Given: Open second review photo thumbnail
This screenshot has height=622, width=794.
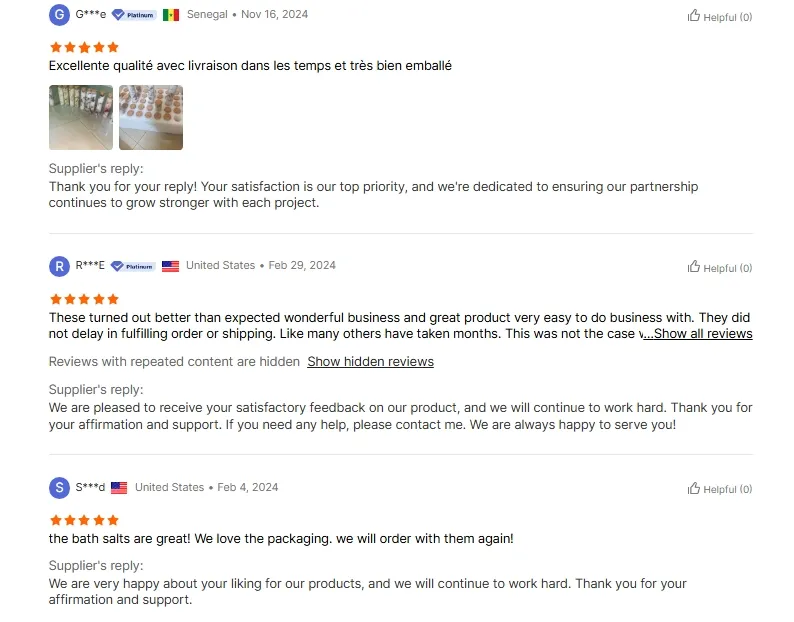Looking at the screenshot, I should pyautogui.click(x=151, y=118).
